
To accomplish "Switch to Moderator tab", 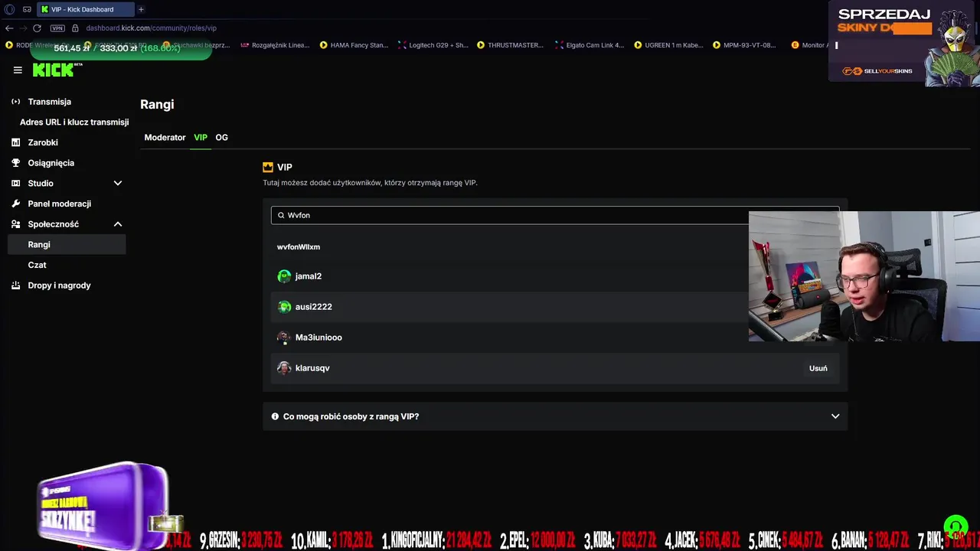I will [x=165, y=138].
